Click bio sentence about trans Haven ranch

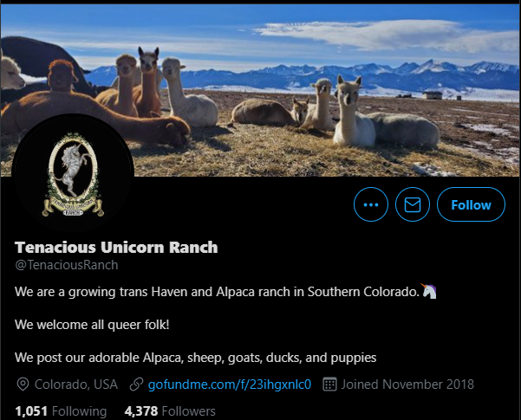pyautogui.click(x=218, y=292)
